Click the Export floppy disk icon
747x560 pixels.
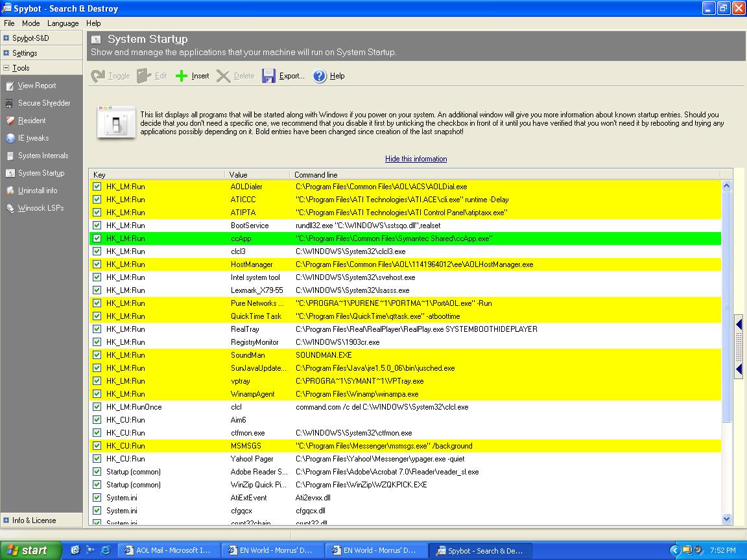(268, 76)
